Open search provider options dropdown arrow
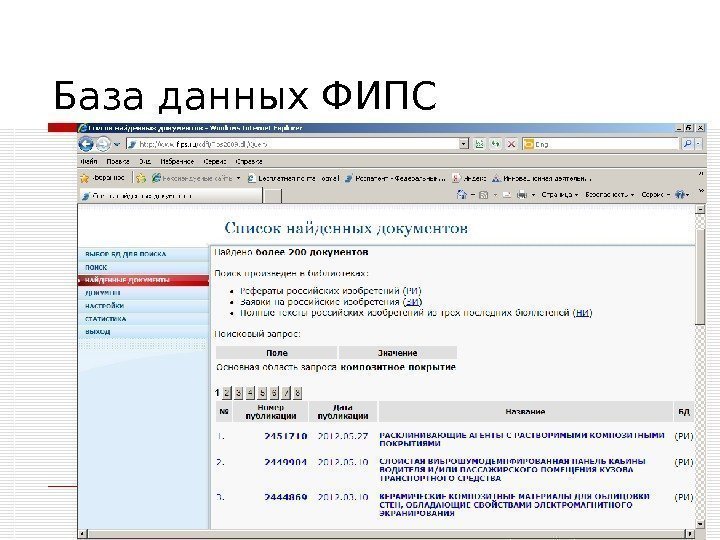The image size is (720, 540). (698, 144)
